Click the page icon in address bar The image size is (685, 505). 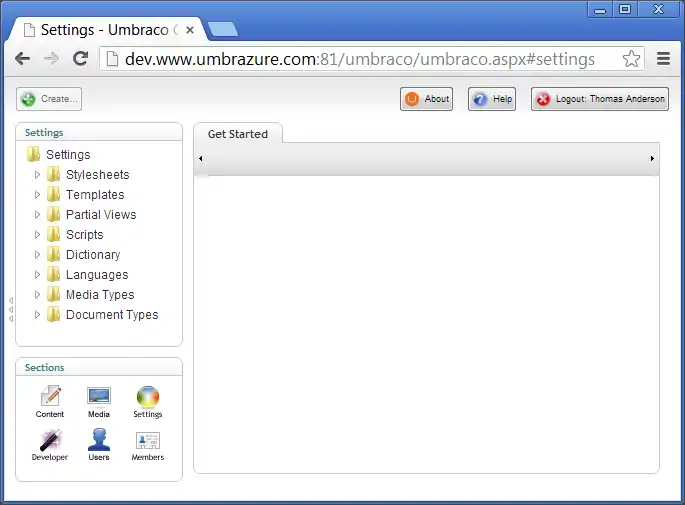coord(112,59)
